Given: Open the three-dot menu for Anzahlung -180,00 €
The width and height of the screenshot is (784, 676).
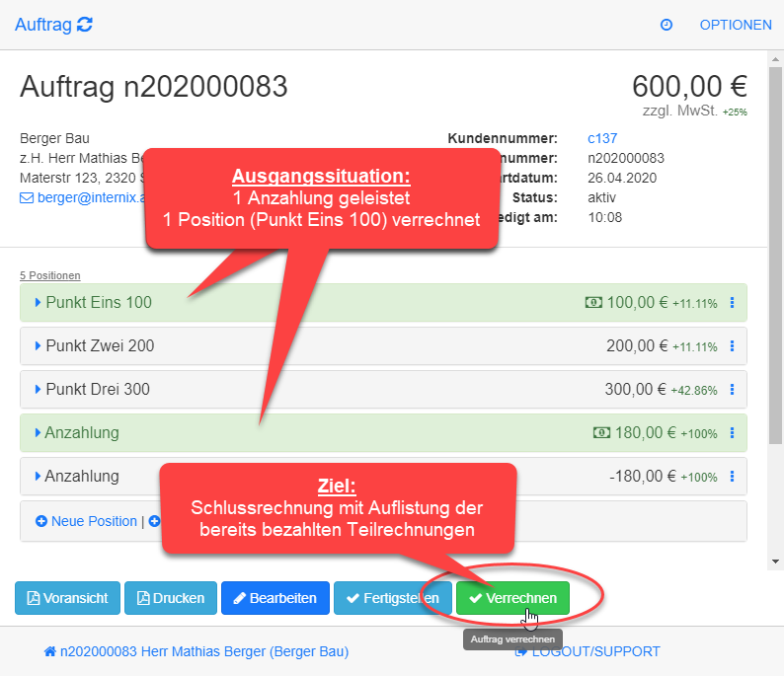Looking at the screenshot, I should (x=732, y=476).
